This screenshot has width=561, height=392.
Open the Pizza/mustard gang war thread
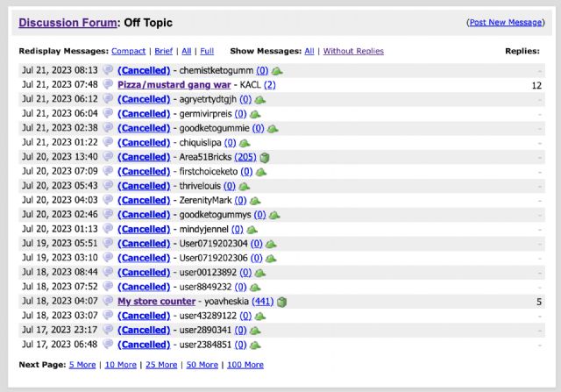(x=175, y=85)
